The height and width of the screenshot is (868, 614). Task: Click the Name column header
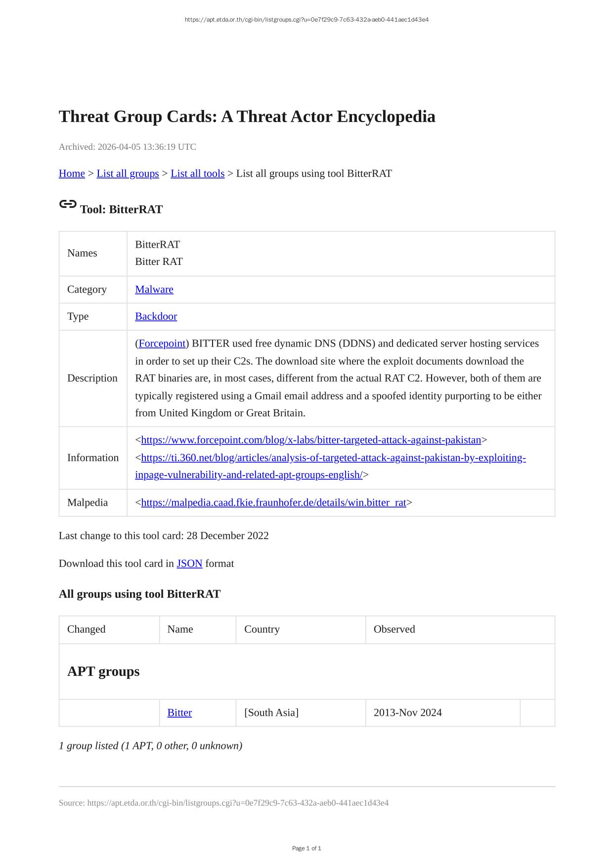180,629
